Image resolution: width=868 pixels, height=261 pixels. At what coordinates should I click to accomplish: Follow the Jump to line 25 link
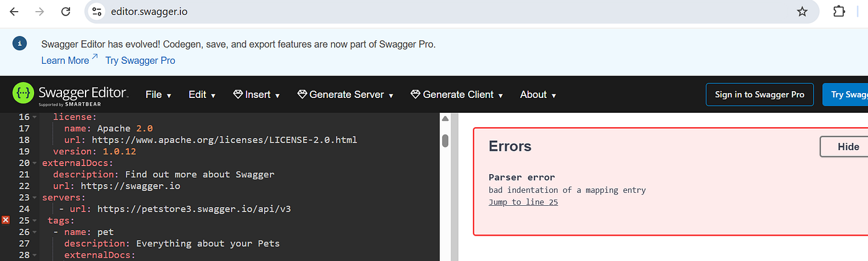coord(523,201)
